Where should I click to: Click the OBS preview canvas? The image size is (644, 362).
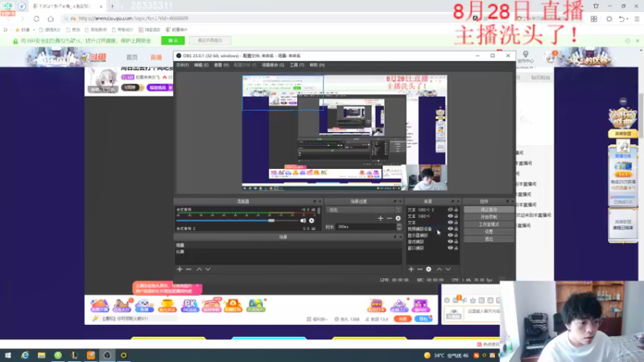tap(345, 133)
